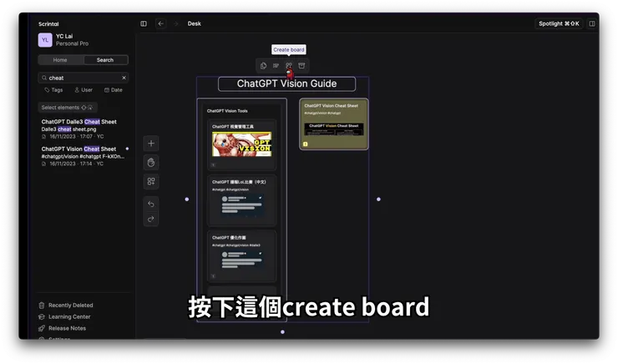Screen dimensions: 618x364
Task: Click the YC Lai account name
Action: [x=64, y=36]
